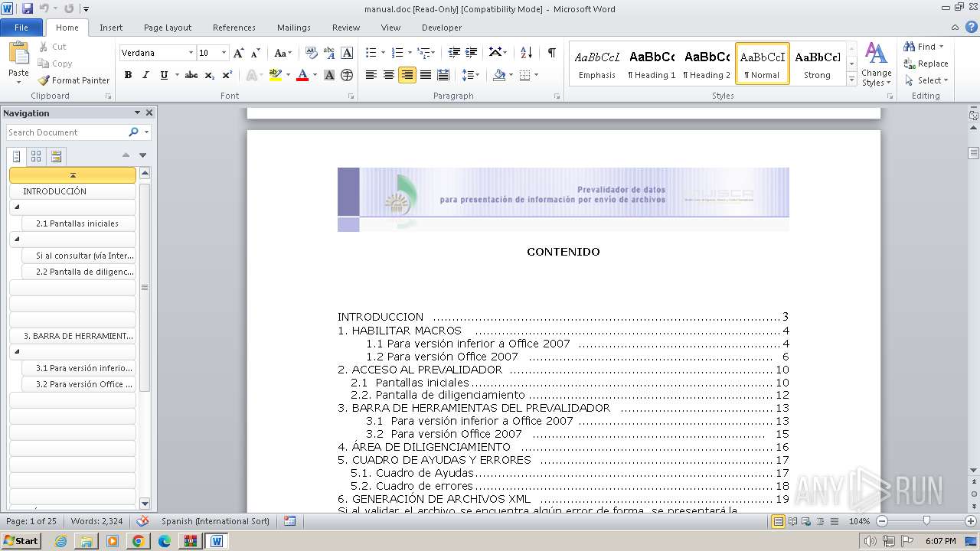980x551 pixels.
Task: Click Undo icon in Quick Access Toolbar
Action: pyautogui.click(x=44, y=8)
